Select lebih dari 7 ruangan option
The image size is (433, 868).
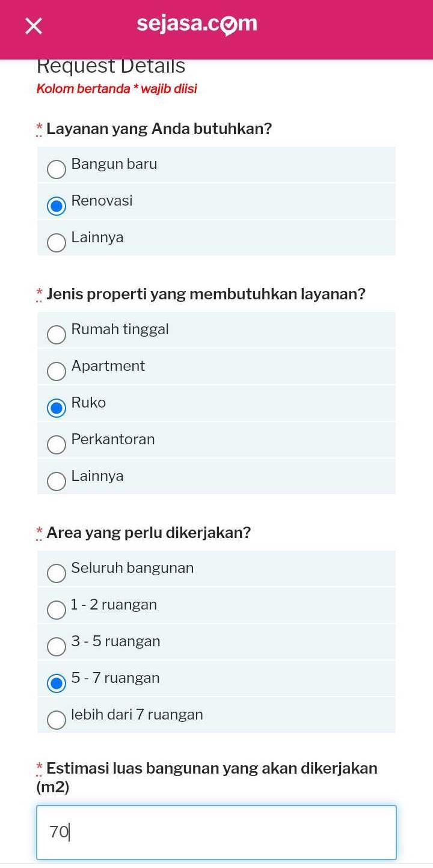(57, 720)
